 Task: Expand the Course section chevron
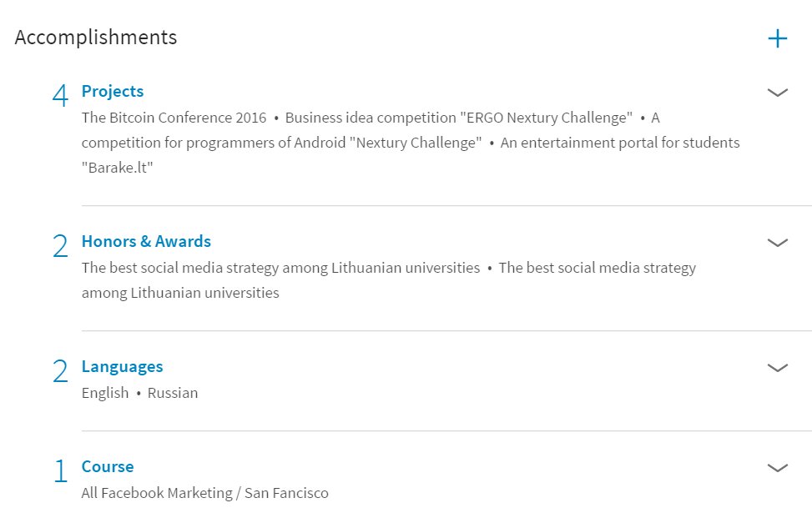pyautogui.click(x=777, y=468)
